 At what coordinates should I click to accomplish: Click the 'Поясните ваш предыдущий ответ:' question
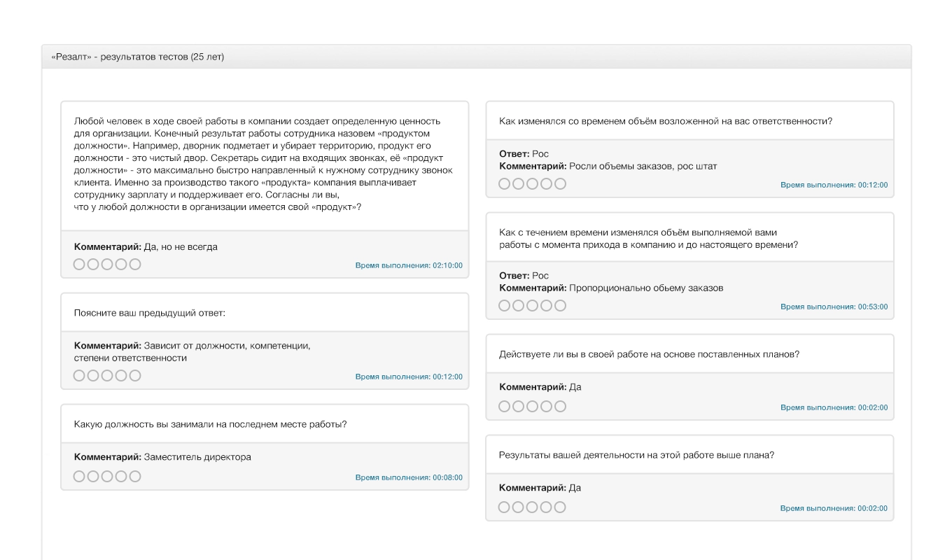coord(150,312)
